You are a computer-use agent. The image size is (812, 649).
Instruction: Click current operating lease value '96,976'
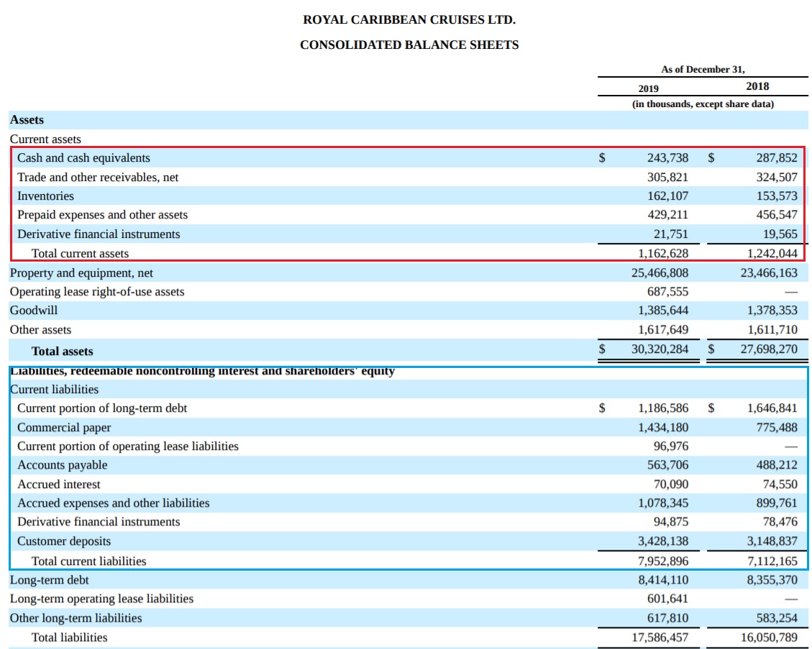pyautogui.click(x=670, y=446)
